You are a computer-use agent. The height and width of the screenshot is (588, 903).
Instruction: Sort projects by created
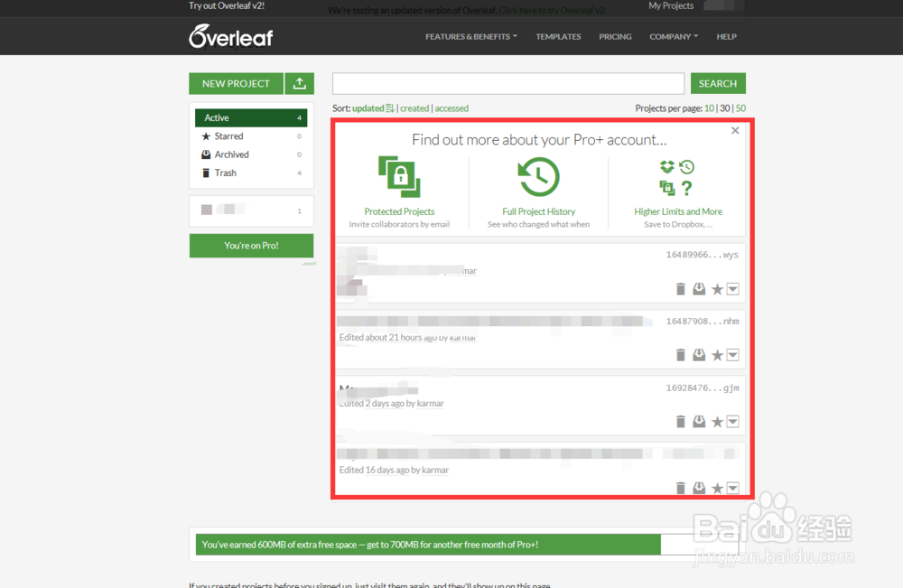414,107
